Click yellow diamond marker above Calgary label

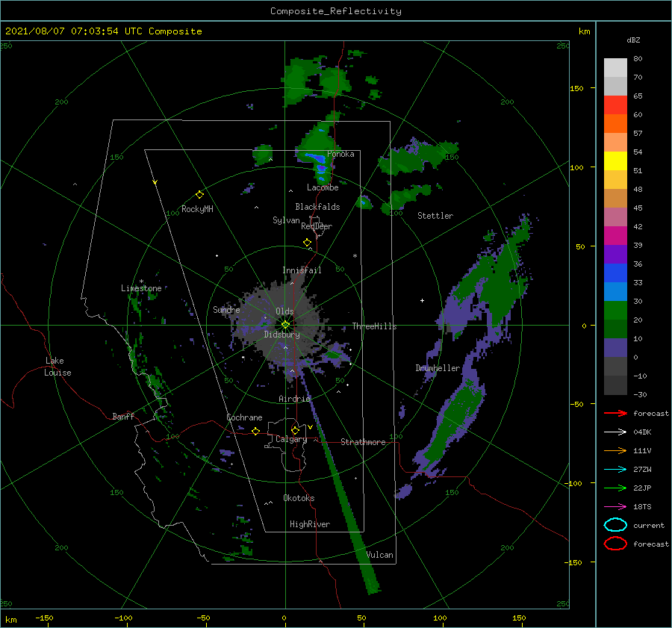coord(295,430)
